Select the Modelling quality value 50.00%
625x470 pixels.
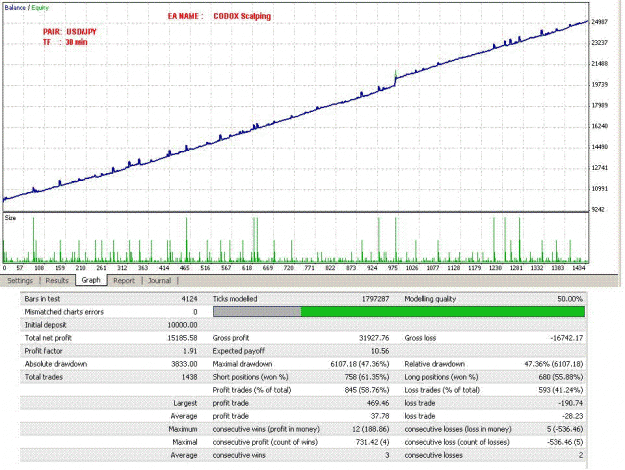[570, 299]
